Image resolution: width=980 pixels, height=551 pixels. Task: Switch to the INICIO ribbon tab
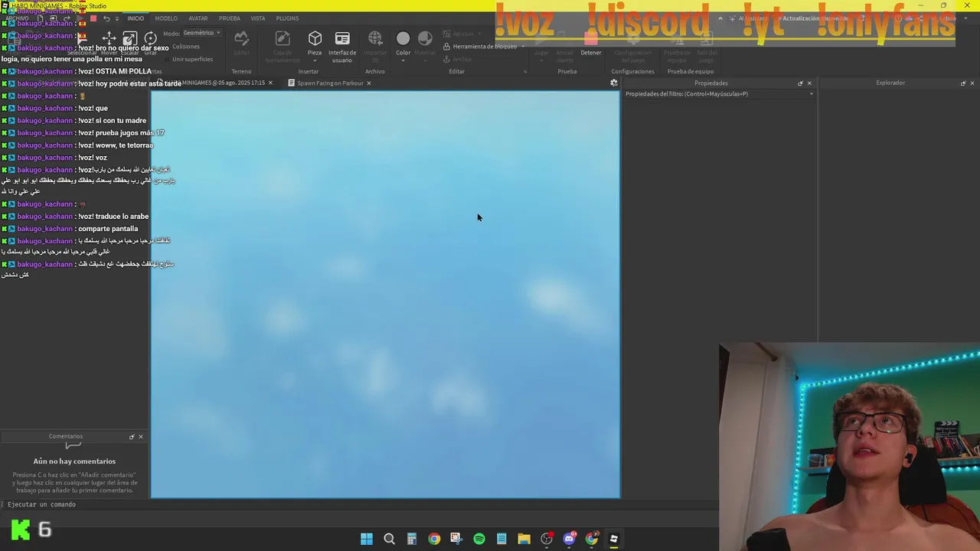click(x=136, y=18)
